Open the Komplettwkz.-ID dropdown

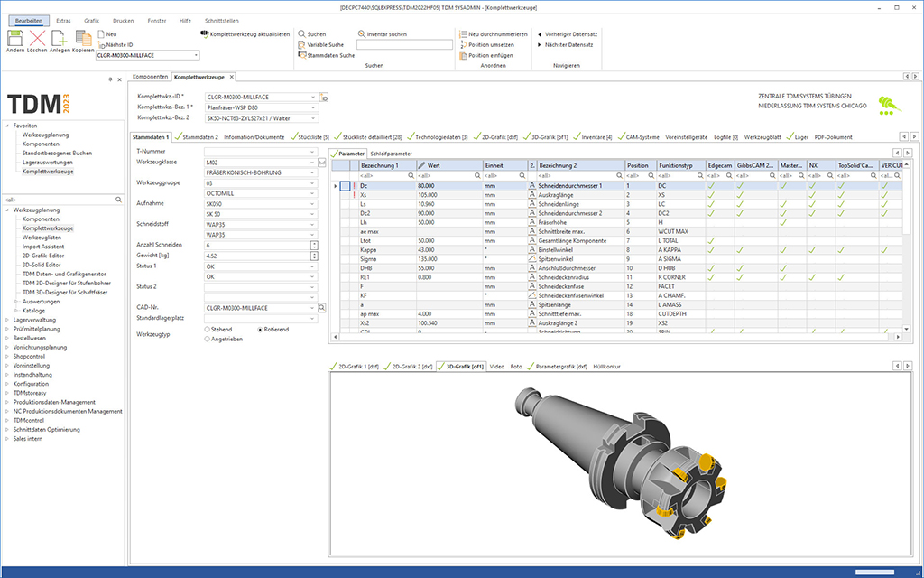click(x=313, y=98)
